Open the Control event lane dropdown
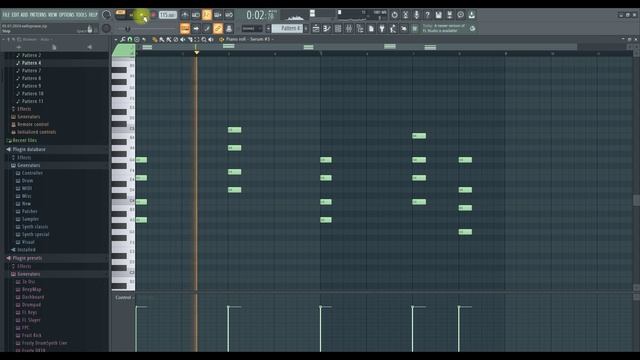Image resolution: width=640 pixels, height=360 pixels. click(x=124, y=298)
